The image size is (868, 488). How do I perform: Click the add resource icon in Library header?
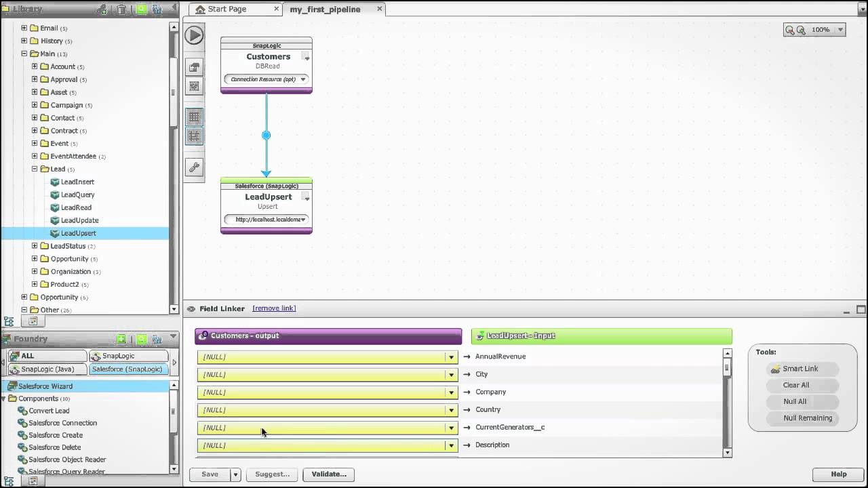point(102,9)
